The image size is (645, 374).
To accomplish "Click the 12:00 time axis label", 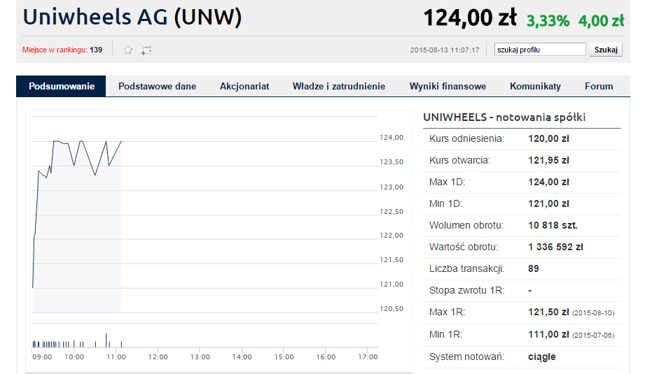I will [x=158, y=357].
